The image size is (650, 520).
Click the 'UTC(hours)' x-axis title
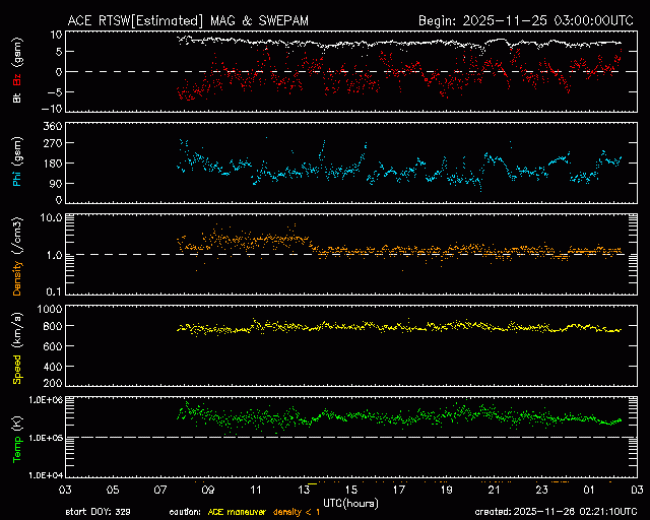351,503
